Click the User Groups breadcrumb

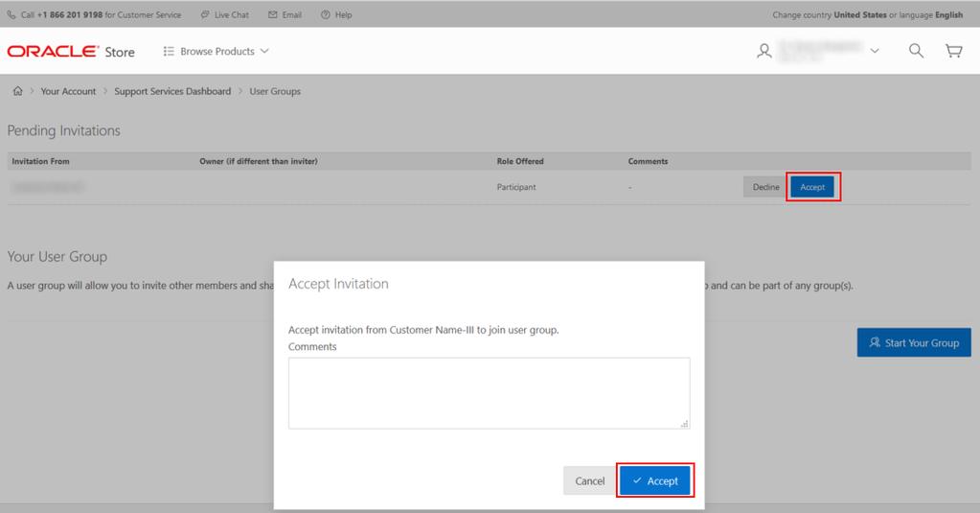275,91
